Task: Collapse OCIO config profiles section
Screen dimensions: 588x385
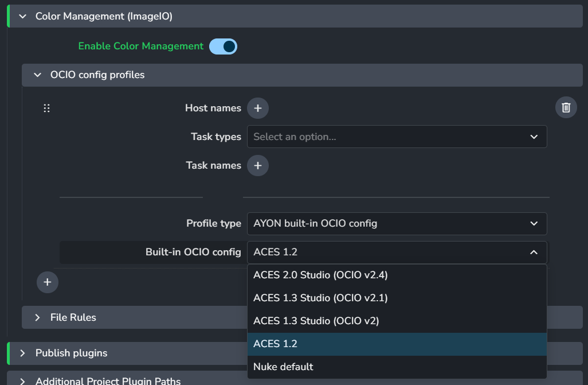Action: click(x=38, y=75)
